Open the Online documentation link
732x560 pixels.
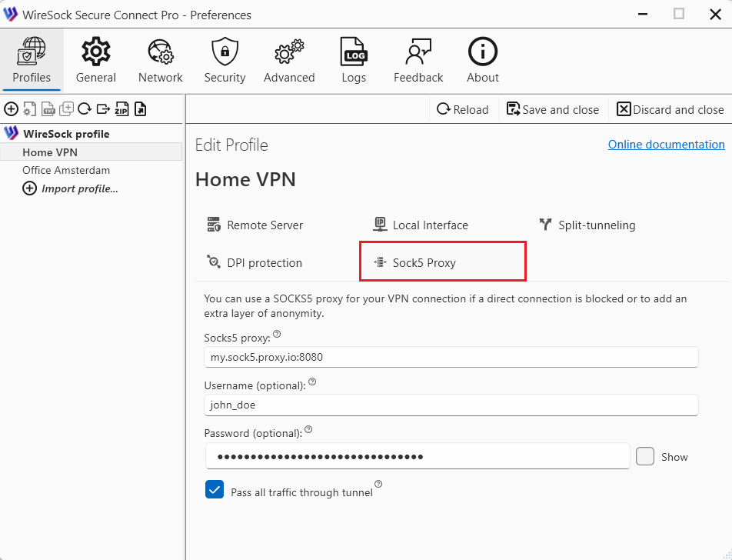(666, 145)
